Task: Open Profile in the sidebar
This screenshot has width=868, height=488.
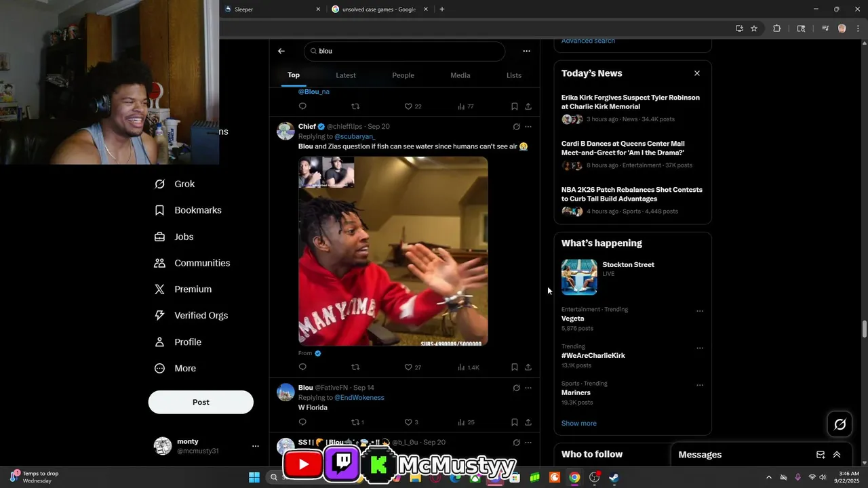Action: (178, 342)
